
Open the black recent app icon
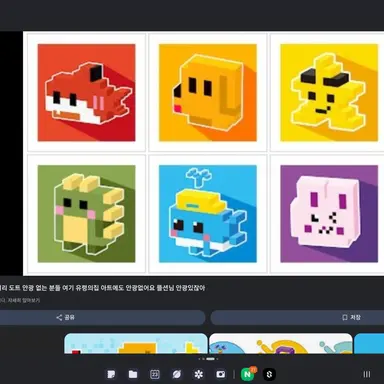269,374
